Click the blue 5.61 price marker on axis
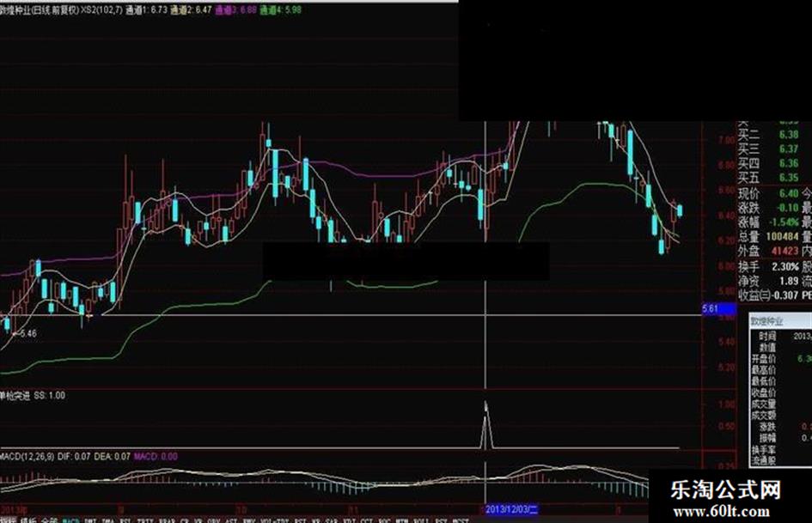 click(719, 308)
